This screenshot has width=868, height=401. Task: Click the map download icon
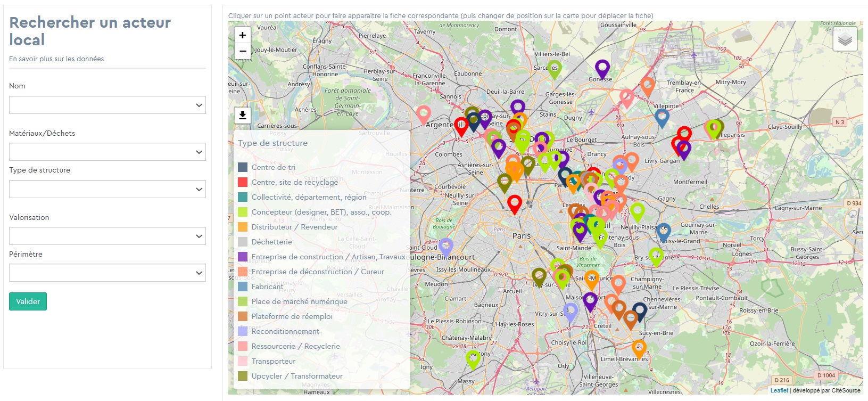click(243, 115)
